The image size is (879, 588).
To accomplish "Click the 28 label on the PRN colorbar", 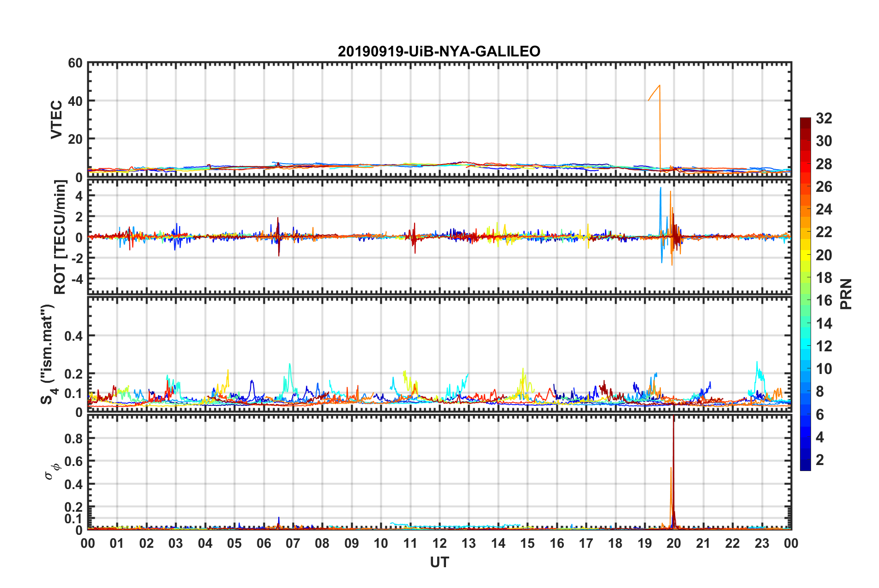I will [824, 164].
